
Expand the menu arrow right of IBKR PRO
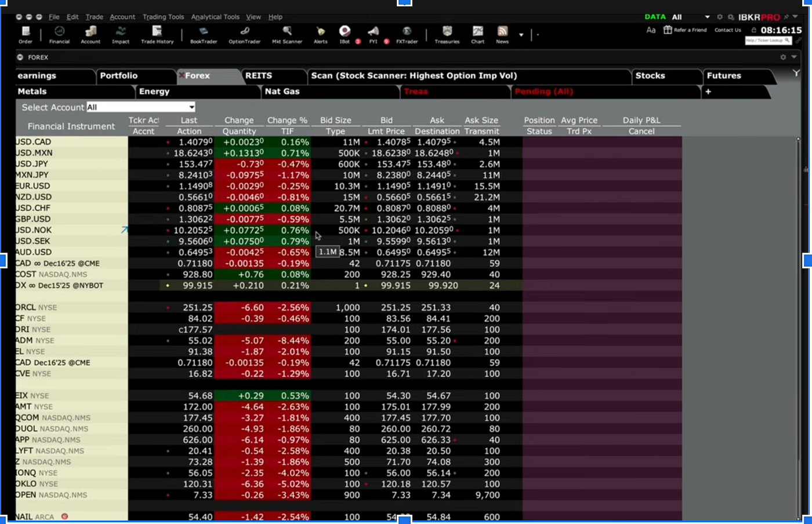(x=795, y=16)
